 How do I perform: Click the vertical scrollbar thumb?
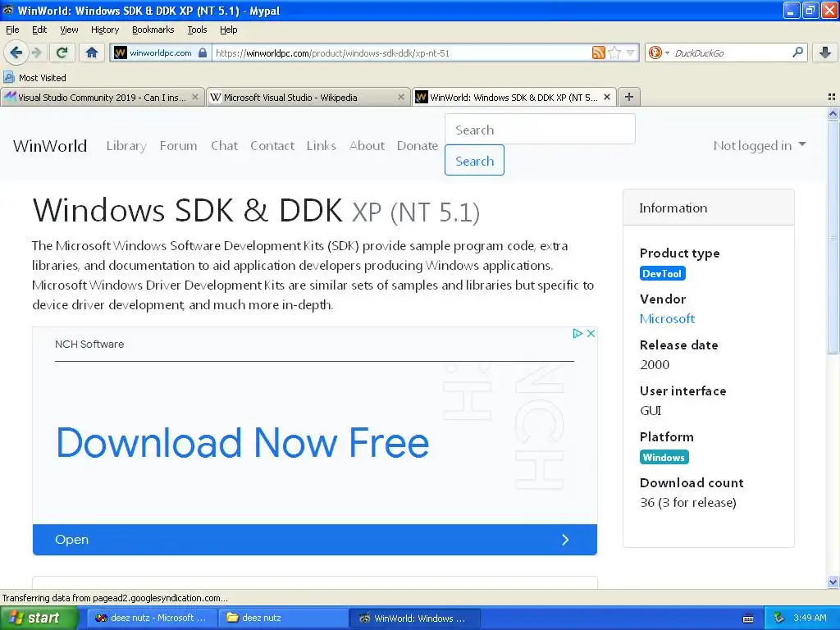[x=833, y=235]
